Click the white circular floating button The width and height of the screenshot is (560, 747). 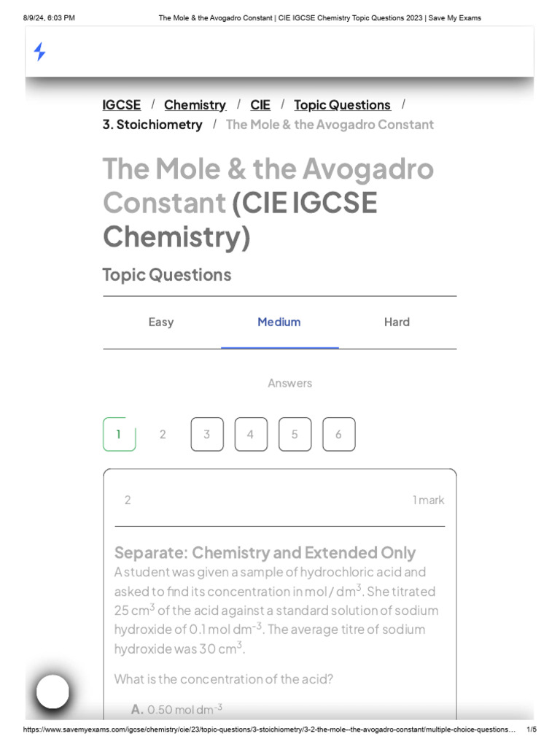point(52,692)
